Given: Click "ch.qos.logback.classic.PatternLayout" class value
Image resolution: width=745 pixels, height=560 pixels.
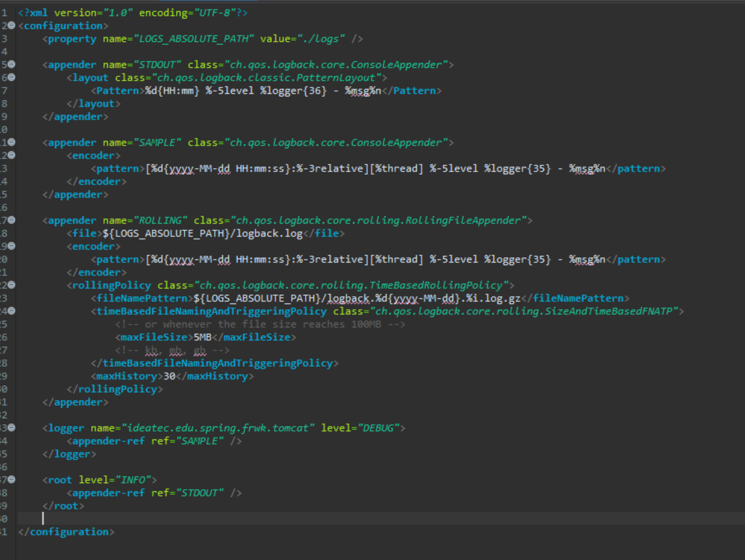Looking at the screenshot, I should [266, 78].
